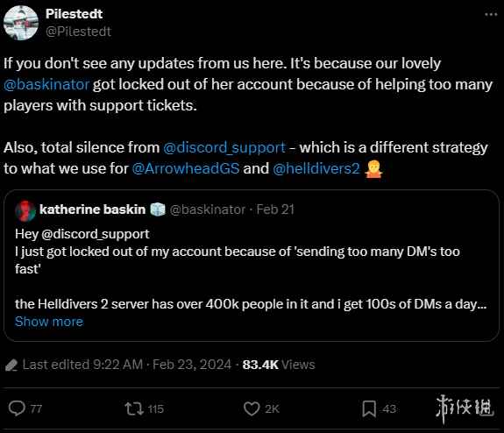Expand quoted tweet with Show more
This screenshot has width=504, height=433.
coord(49,322)
